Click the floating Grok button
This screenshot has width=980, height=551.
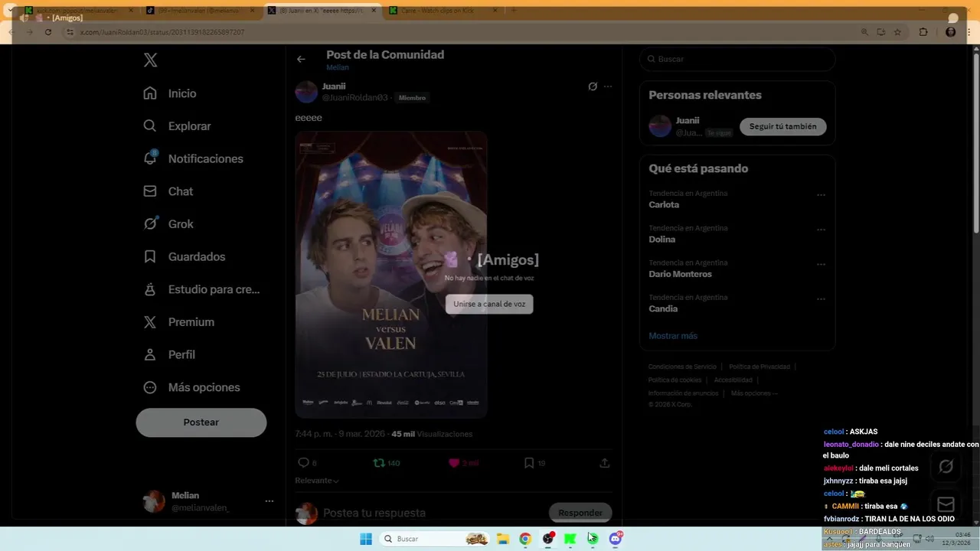click(x=946, y=466)
